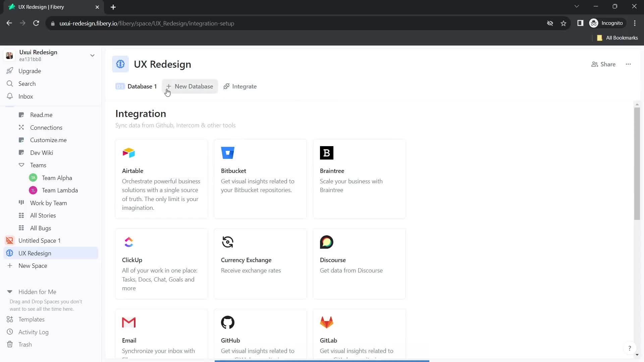644x362 pixels.
Task: Select the Currency Exchange integration icon
Action: [228, 242]
